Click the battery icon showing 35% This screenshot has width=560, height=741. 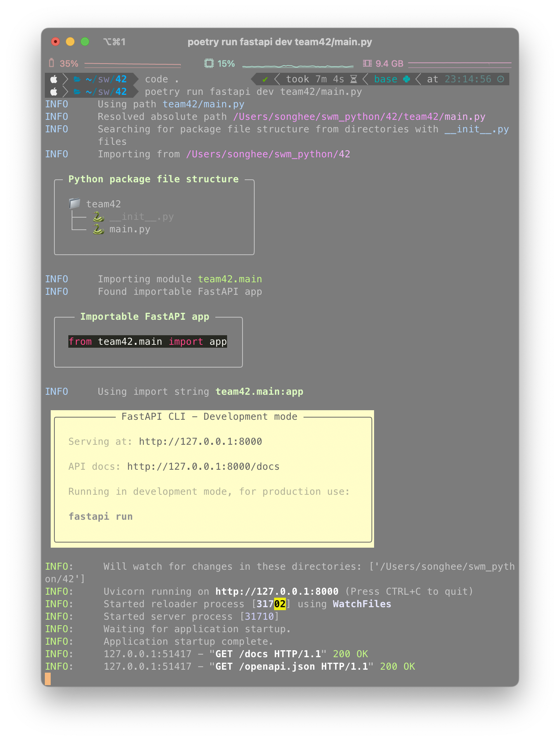[x=52, y=63]
